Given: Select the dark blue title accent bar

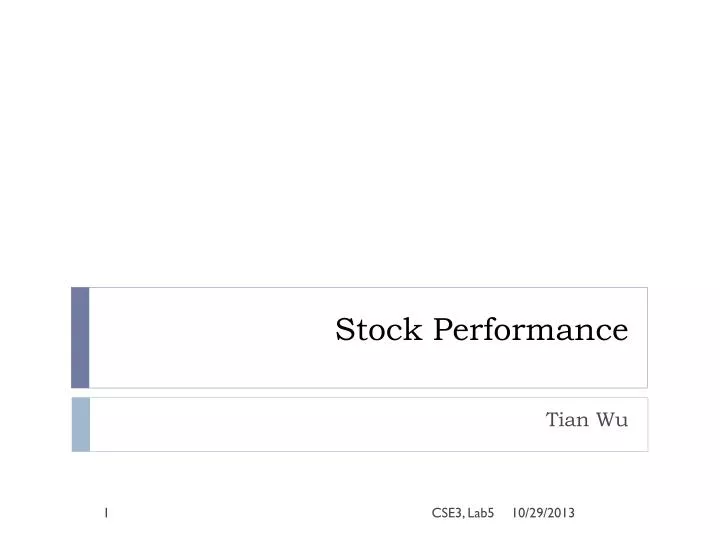Looking at the screenshot, I should pyautogui.click(x=80, y=338).
